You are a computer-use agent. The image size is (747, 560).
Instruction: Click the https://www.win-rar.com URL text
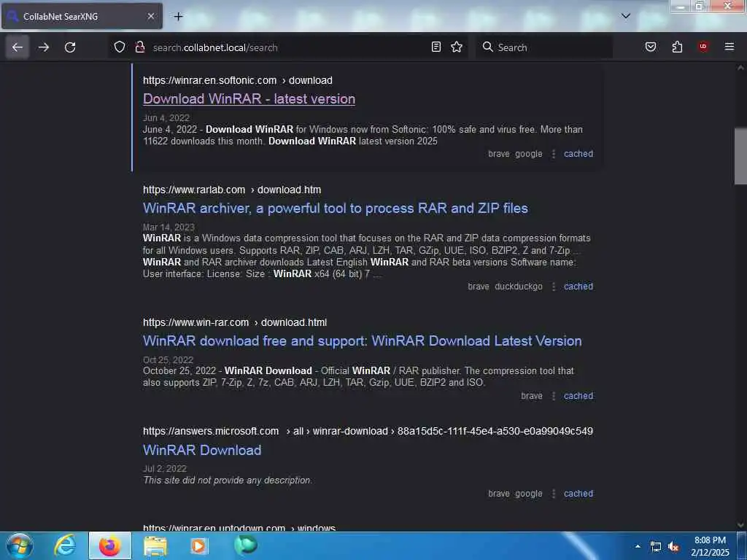coord(196,322)
